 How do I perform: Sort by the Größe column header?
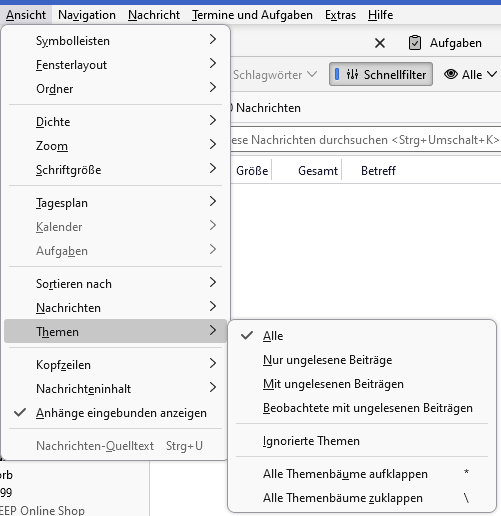coord(252,171)
